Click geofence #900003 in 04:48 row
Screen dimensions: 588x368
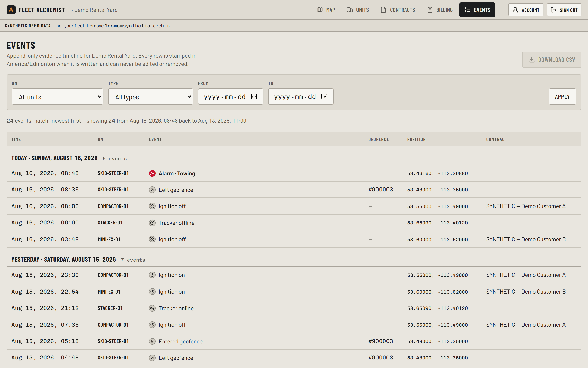click(381, 358)
